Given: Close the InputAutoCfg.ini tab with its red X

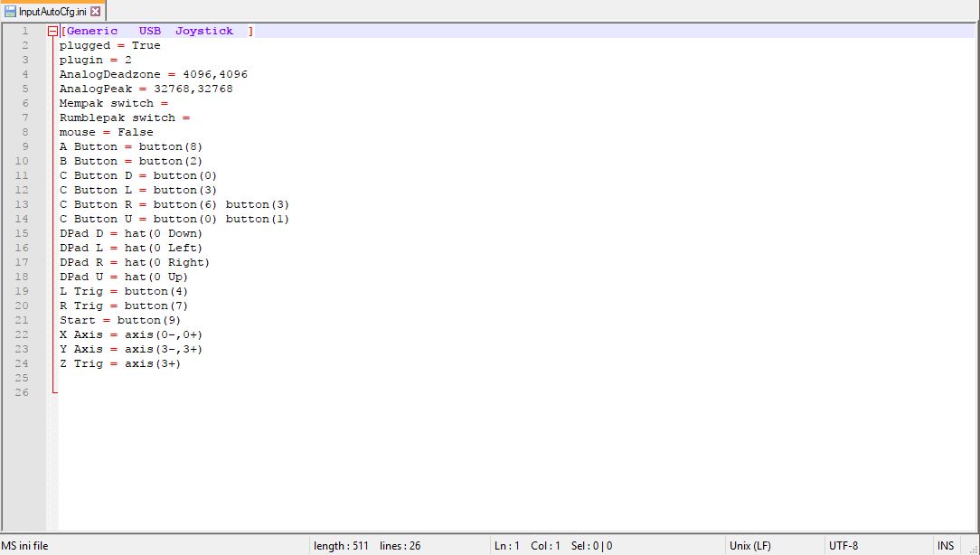Looking at the screenshot, I should (96, 11).
